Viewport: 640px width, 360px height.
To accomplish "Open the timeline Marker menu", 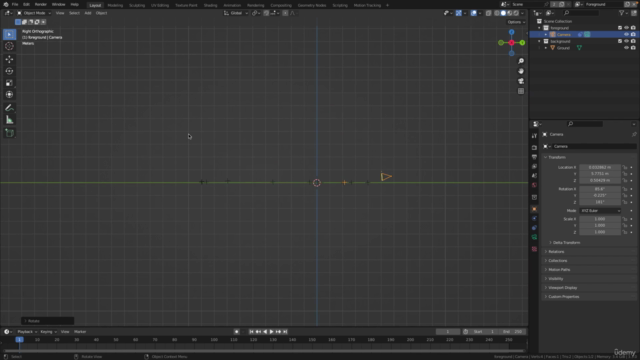I will [x=80, y=332].
